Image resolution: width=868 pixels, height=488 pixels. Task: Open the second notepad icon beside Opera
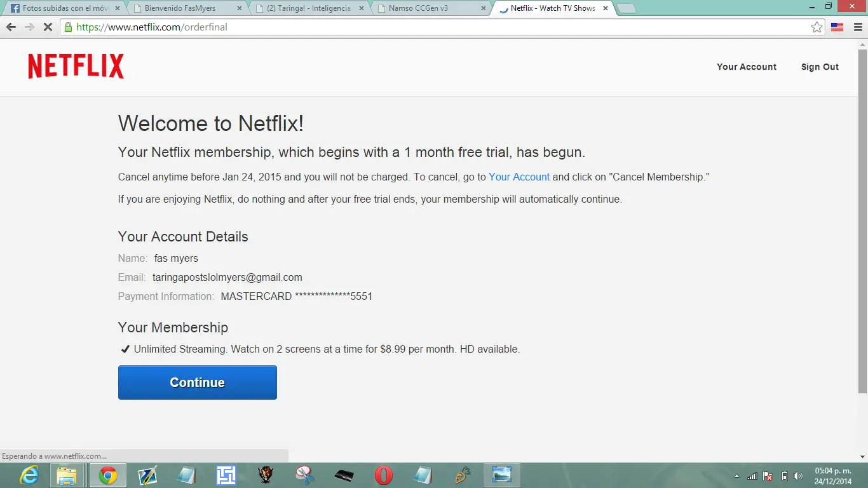(x=423, y=475)
